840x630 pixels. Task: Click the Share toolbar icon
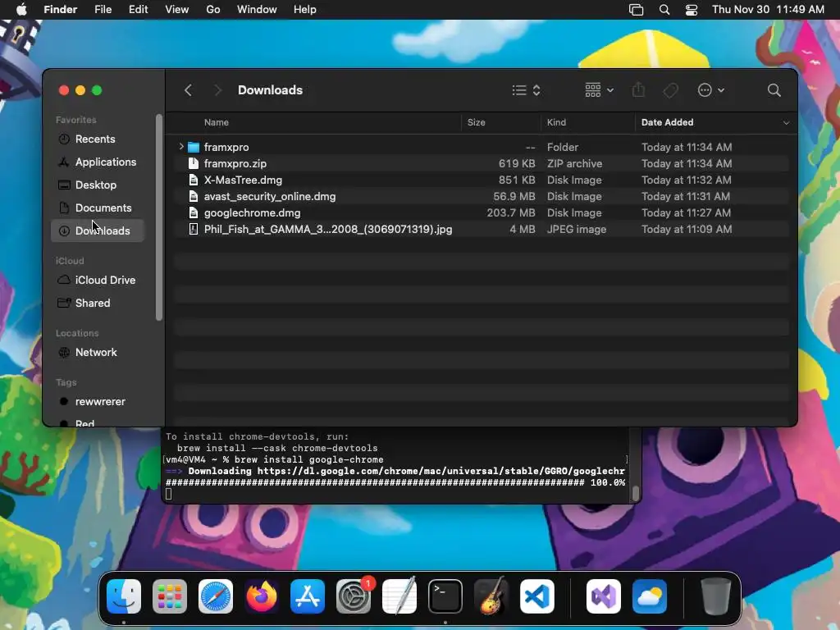coord(638,90)
